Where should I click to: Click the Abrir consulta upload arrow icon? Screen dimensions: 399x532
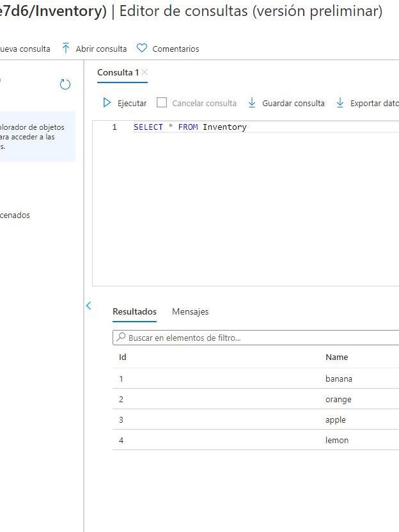[65, 49]
